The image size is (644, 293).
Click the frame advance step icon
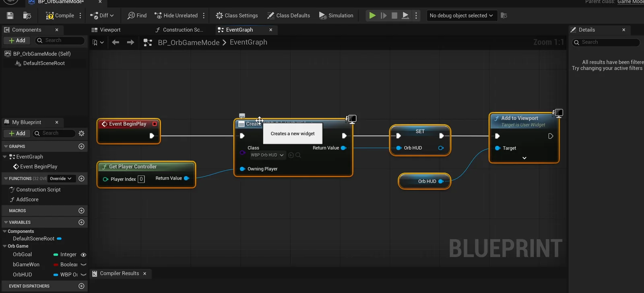click(384, 16)
